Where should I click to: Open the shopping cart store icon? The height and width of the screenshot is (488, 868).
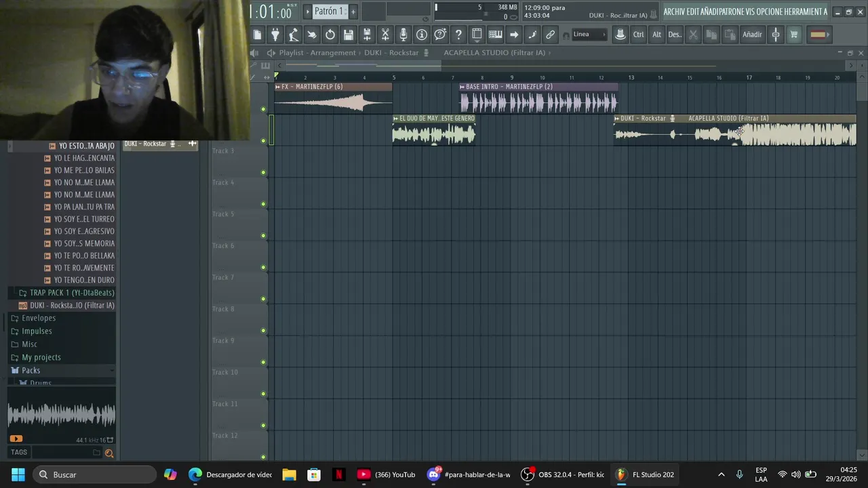794,35
